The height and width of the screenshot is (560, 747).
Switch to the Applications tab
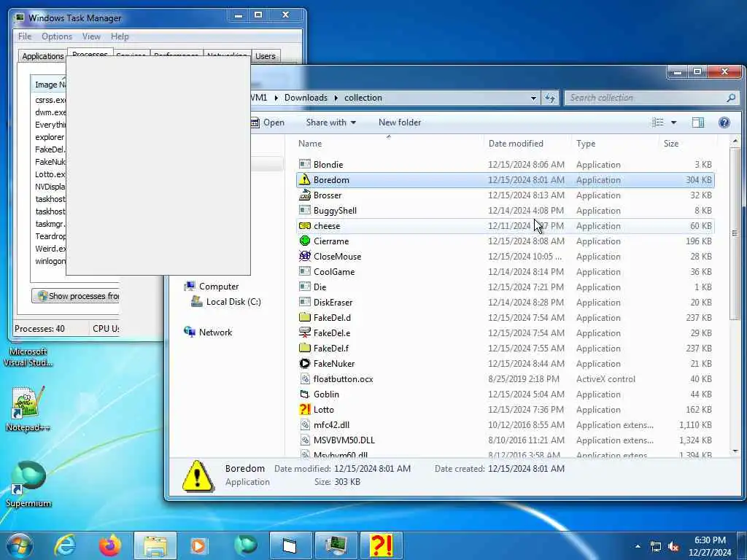[x=42, y=55]
